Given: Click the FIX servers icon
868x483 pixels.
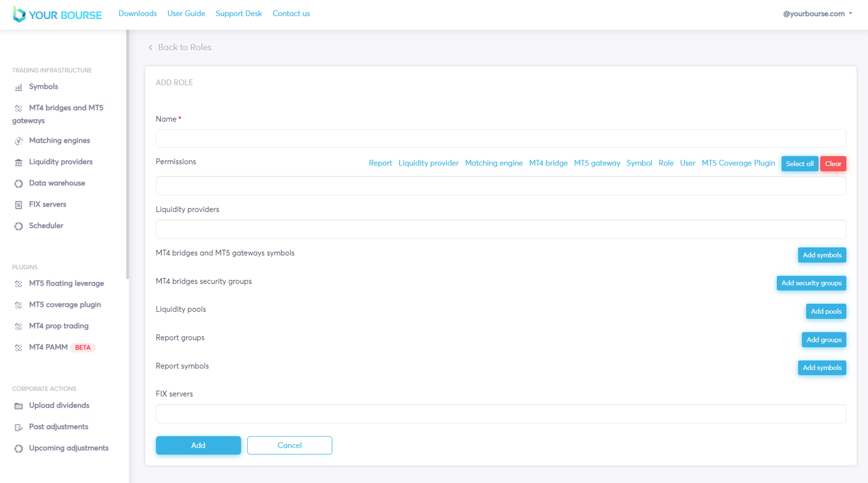Looking at the screenshot, I should point(19,205).
